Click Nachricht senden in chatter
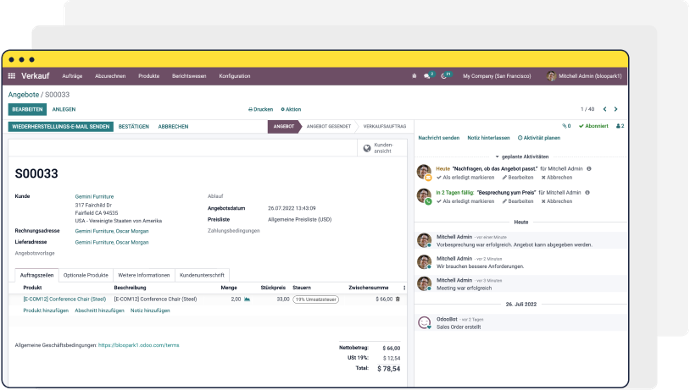Screen dimensions: 690x390 coord(439,138)
